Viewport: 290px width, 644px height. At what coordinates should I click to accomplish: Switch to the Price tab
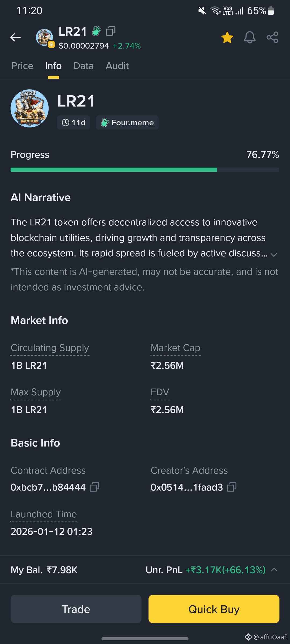click(x=22, y=66)
